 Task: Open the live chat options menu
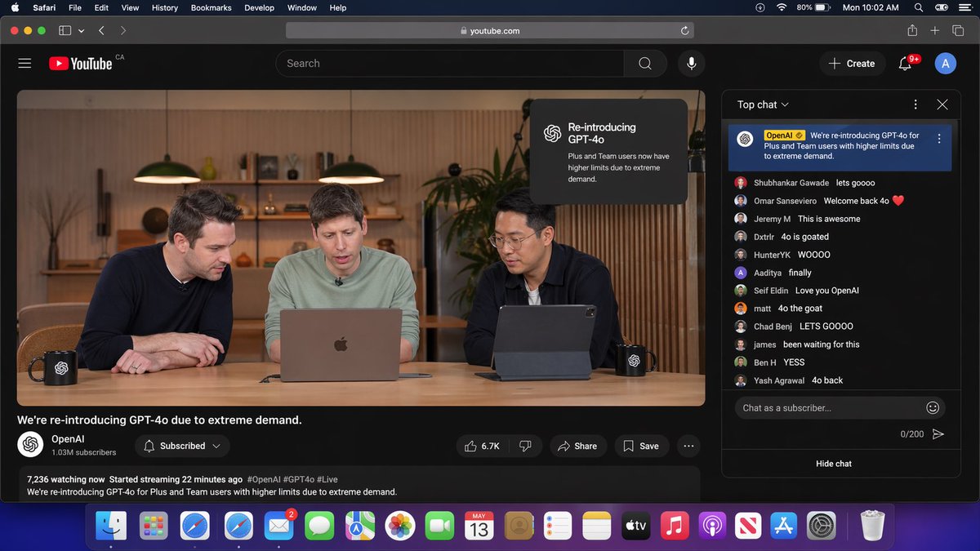915,104
